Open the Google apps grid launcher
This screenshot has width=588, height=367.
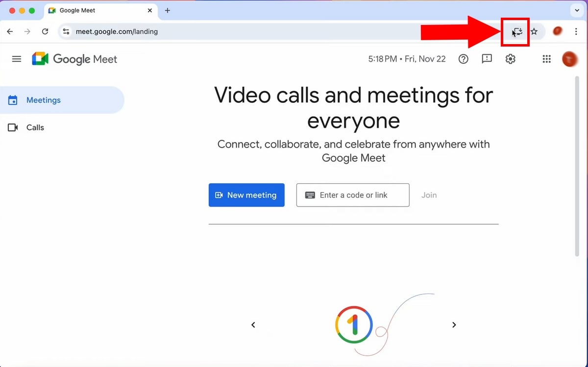547,59
